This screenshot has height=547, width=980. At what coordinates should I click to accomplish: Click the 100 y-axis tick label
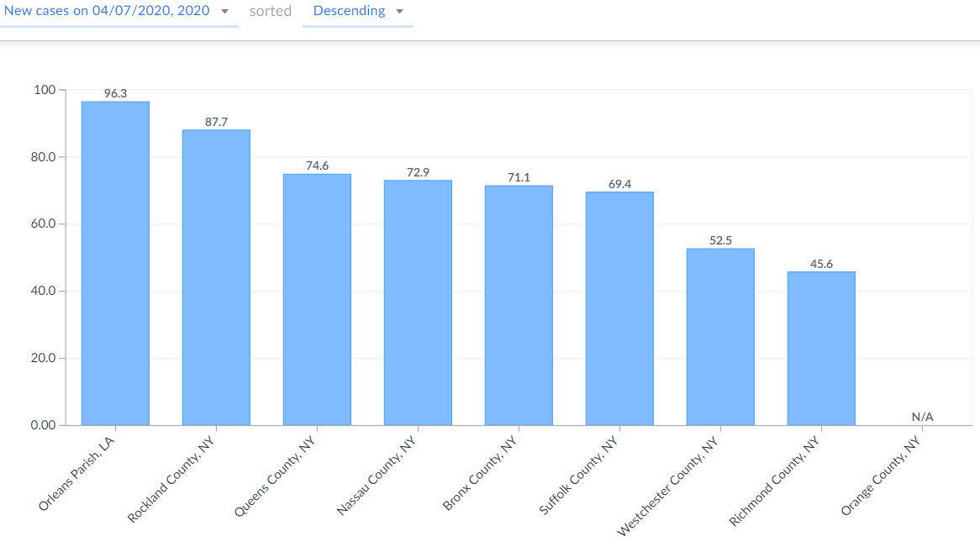(x=45, y=90)
